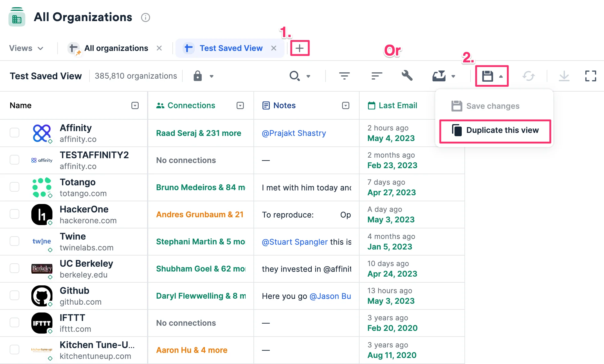Switch to the Test Saved View tab
604x364 pixels.
point(231,48)
